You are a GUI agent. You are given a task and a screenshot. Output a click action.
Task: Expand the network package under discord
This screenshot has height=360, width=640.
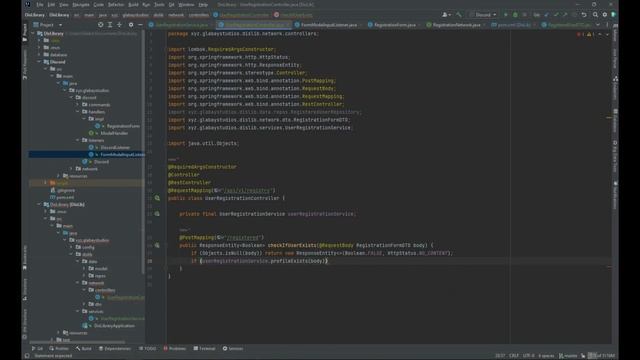pos(71,169)
